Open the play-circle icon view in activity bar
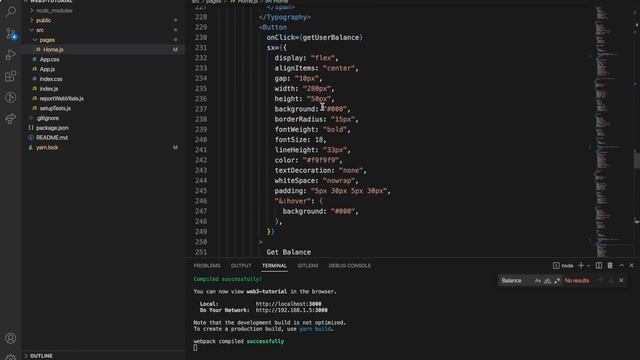 pos(11,98)
